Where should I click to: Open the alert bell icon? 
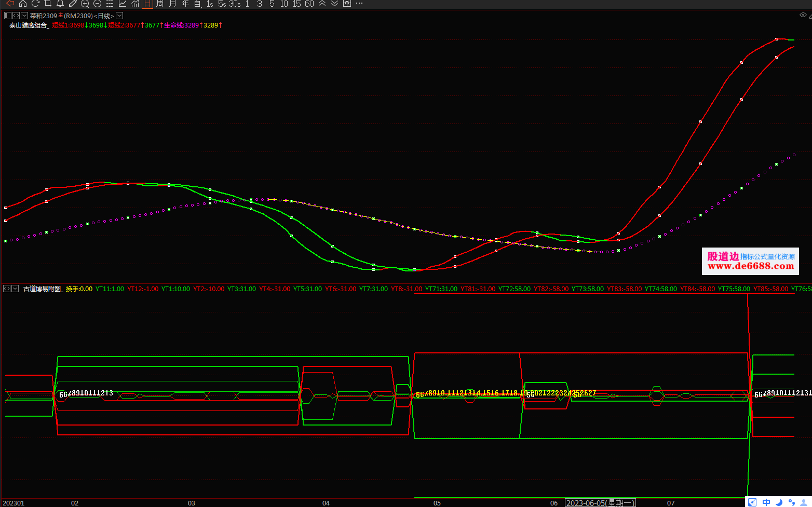[60, 3]
